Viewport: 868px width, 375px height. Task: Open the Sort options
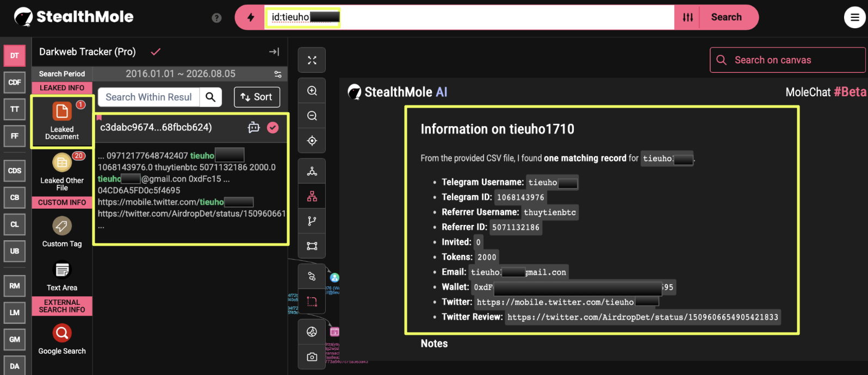(257, 97)
